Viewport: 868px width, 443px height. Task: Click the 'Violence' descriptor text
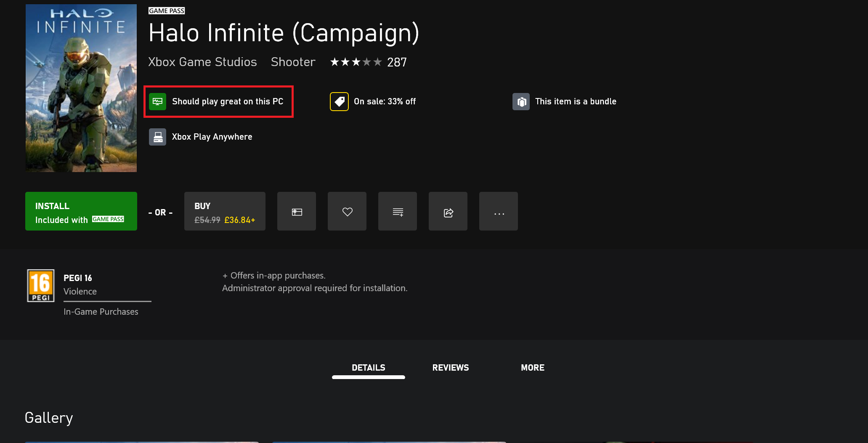click(80, 292)
